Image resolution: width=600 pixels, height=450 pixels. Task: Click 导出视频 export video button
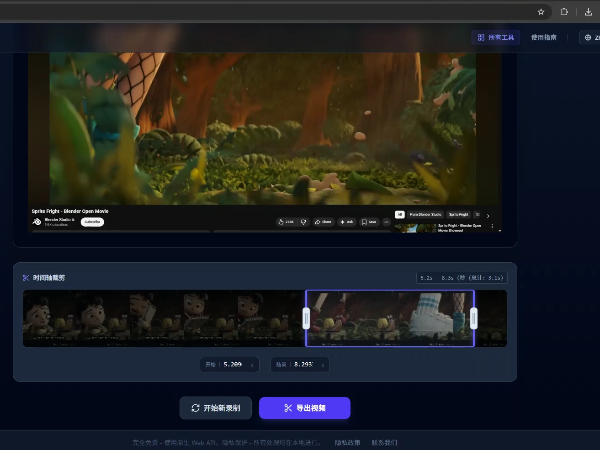coord(305,408)
